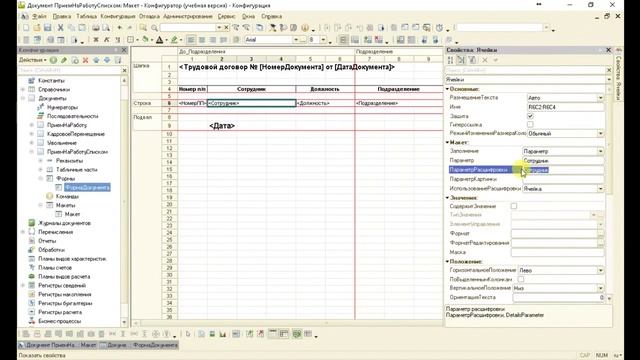This screenshot has width=640, height=360.
Task: Open the РазмещениеТекста dropdown
Action: point(600,98)
